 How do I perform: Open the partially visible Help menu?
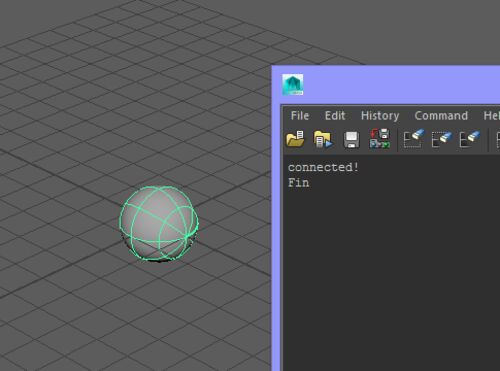coord(492,116)
